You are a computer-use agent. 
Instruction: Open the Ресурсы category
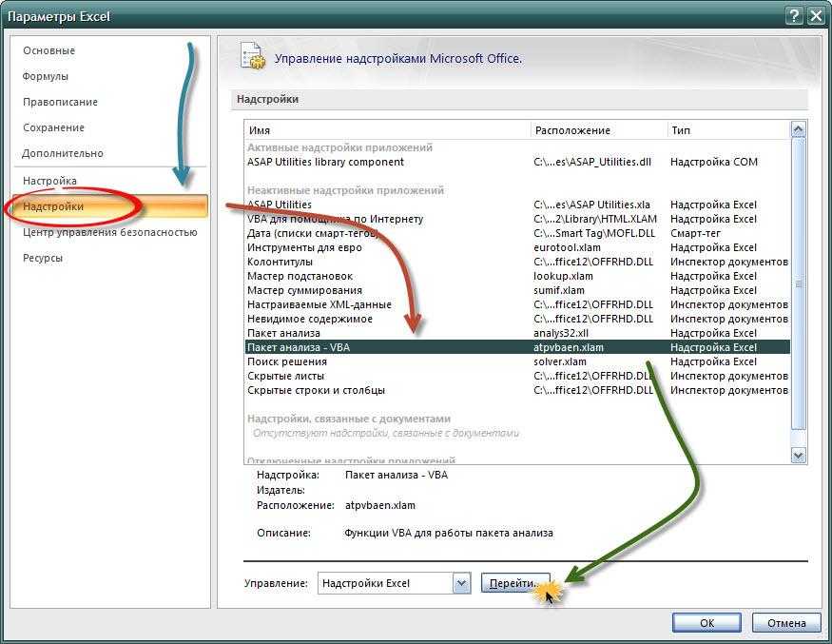(x=43, y=258)
